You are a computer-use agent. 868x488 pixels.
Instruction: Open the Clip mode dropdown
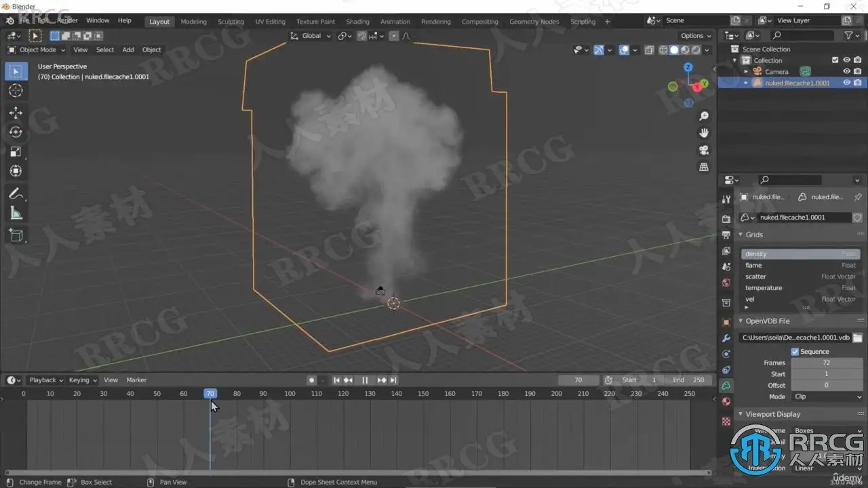tap(827, 396)
